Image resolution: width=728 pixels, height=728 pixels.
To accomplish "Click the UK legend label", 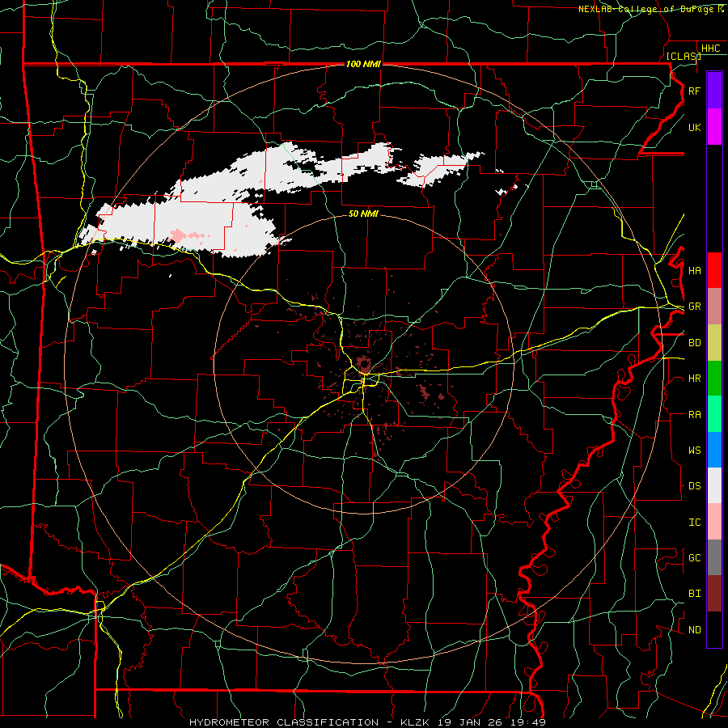I will tap(694, 127).
